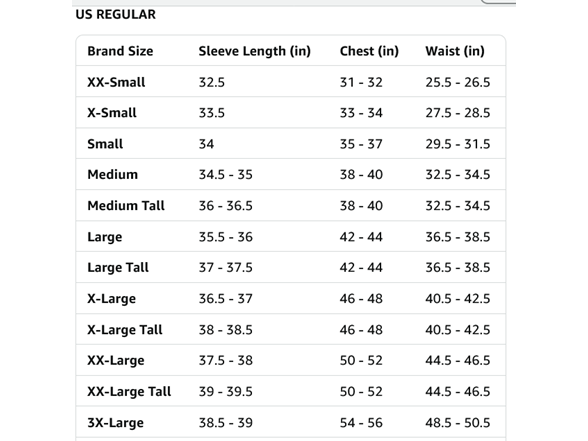588x441 pixels.
Task: Select the Brand Size column header
Action: click(x=120, y=51)
